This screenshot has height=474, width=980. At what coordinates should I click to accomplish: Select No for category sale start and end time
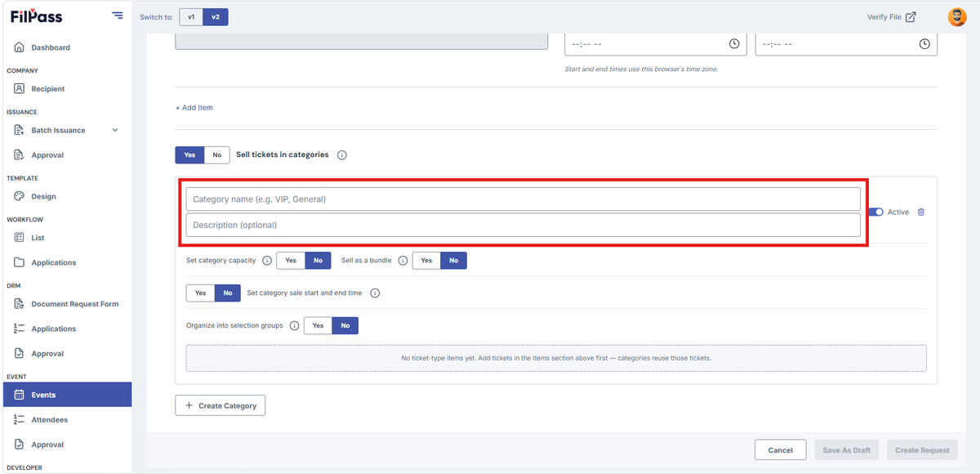(x=227, y=293)
